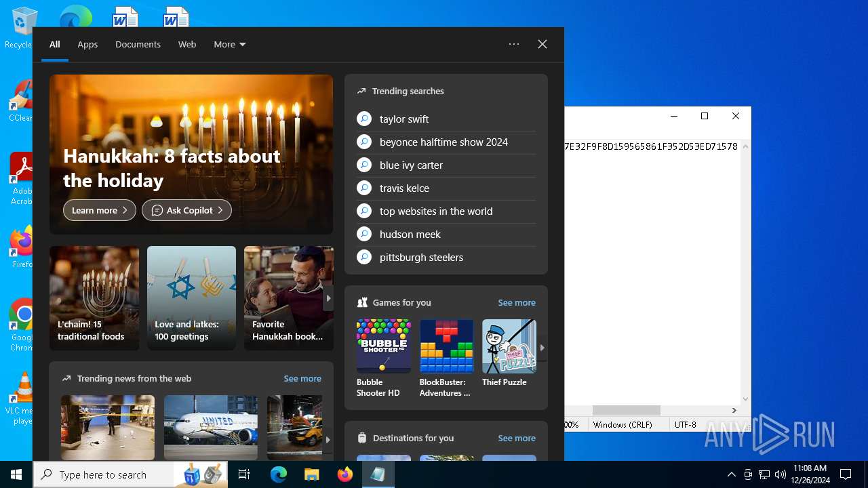The width and height of the screenshot is (868, 488).
Task: Open search options ellipsis menu
Action: [514, 44]
